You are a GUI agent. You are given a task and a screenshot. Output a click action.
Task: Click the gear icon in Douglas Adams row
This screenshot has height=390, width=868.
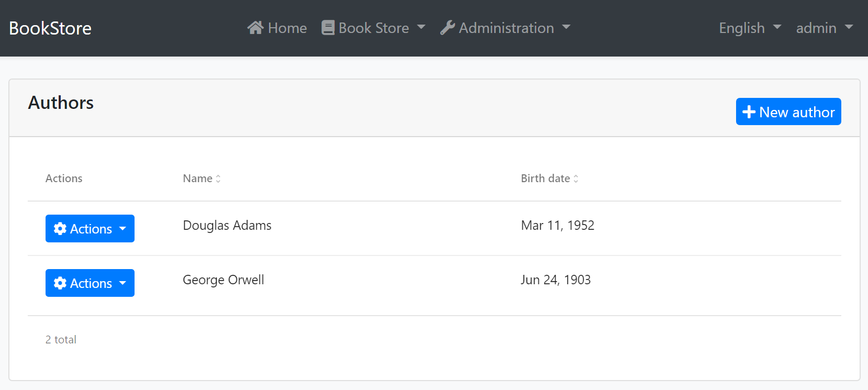(60, 229)
